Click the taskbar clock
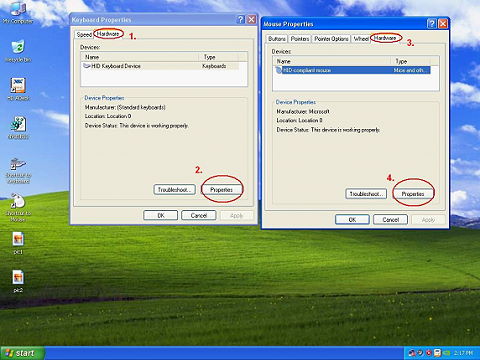The height and width of the screenshot is (360, 480). [463, 353]
